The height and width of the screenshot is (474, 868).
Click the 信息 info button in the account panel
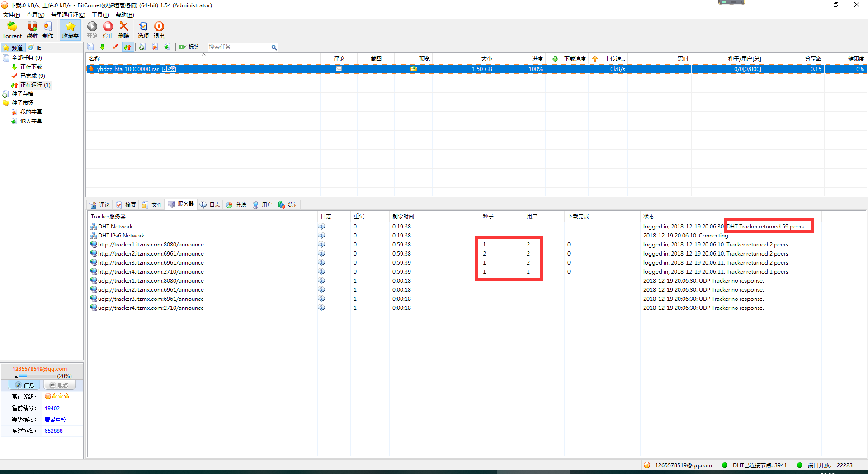(x=24, y=385)
